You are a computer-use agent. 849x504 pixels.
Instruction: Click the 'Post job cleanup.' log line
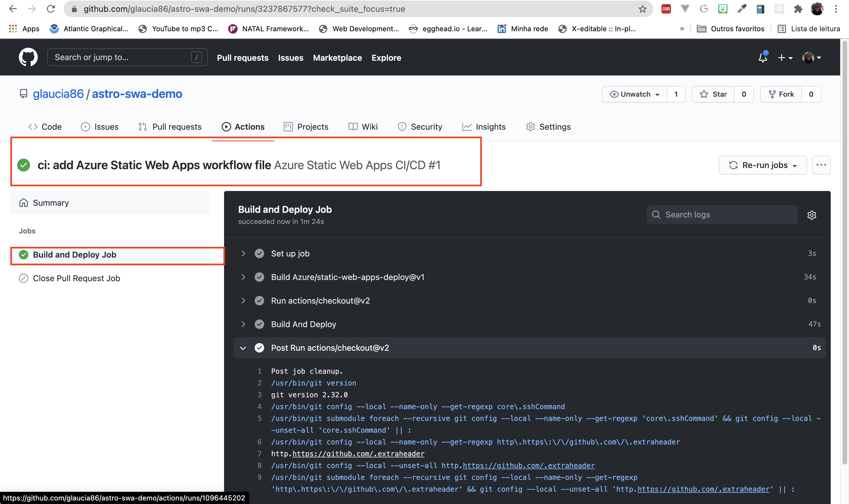coord(307,371)
